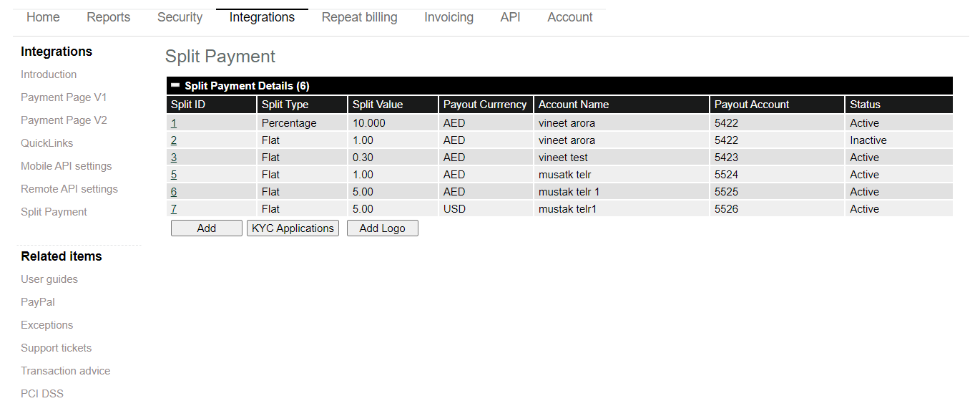Open Split ID 3 link
Image resolution: width=980 pixels, height=406 pixels.
coord(174,158)
